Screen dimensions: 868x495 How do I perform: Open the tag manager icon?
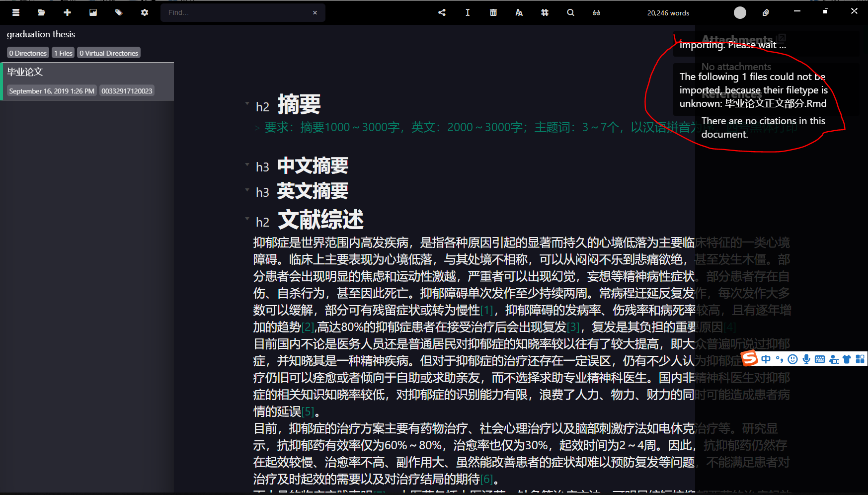click(119, 12)
